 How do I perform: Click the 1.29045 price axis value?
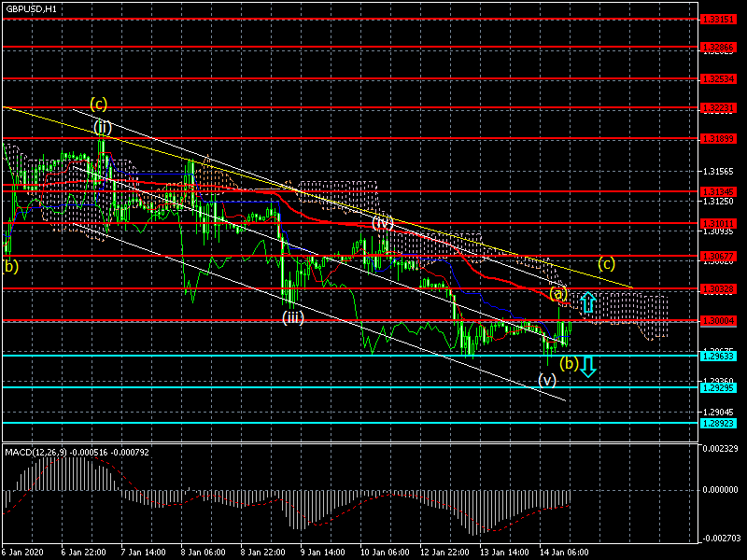click(719, 412)
